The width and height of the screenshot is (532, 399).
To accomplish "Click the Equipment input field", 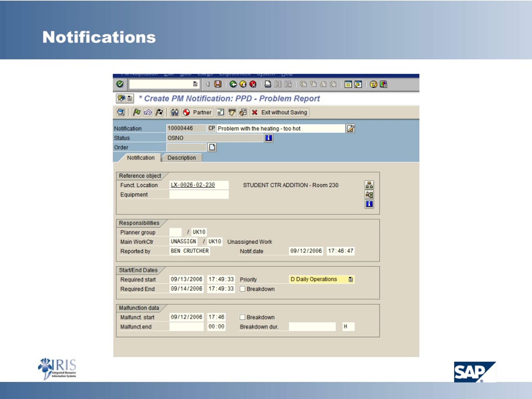I will (x=199, y=195).
